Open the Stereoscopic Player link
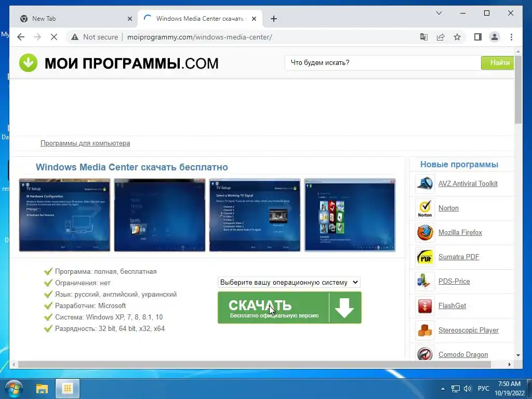Image resolution: width=532 pixels, height=399 pixels. tap(468, 330)
